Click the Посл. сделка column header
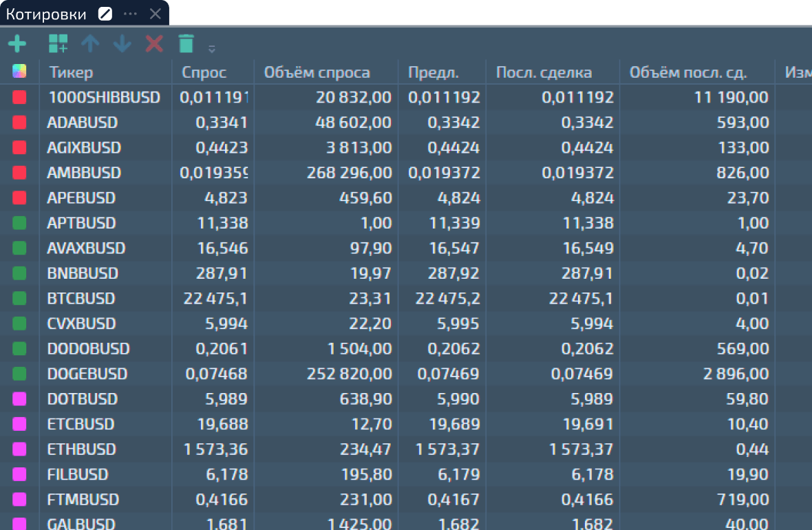 tap(544, 72)
